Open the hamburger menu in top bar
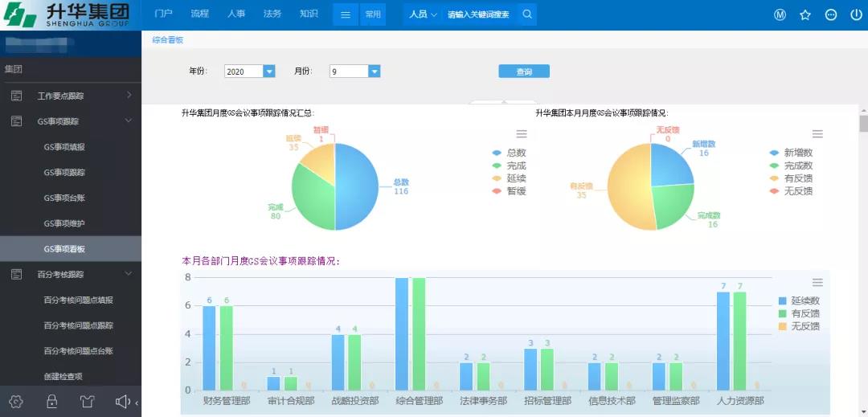Viewport: 868px width, 417px height. pos(345,14)
